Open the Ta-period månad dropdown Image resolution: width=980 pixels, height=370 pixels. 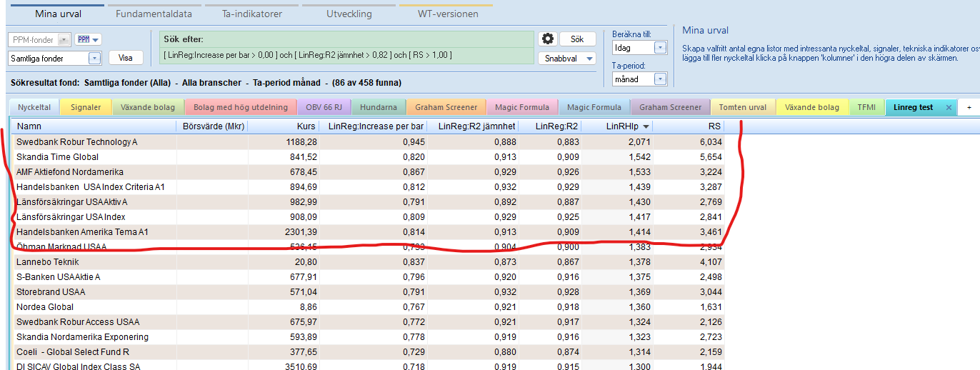pos(660,79)
